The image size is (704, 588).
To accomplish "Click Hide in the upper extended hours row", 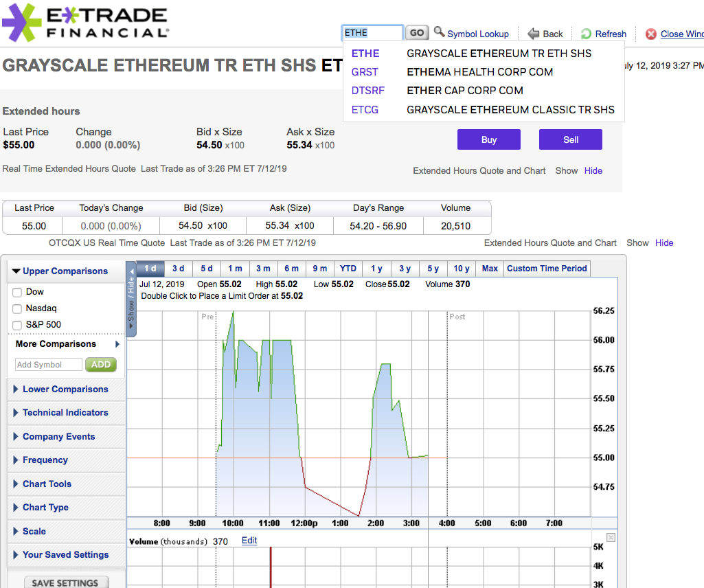I will click(x=593, y=170).
